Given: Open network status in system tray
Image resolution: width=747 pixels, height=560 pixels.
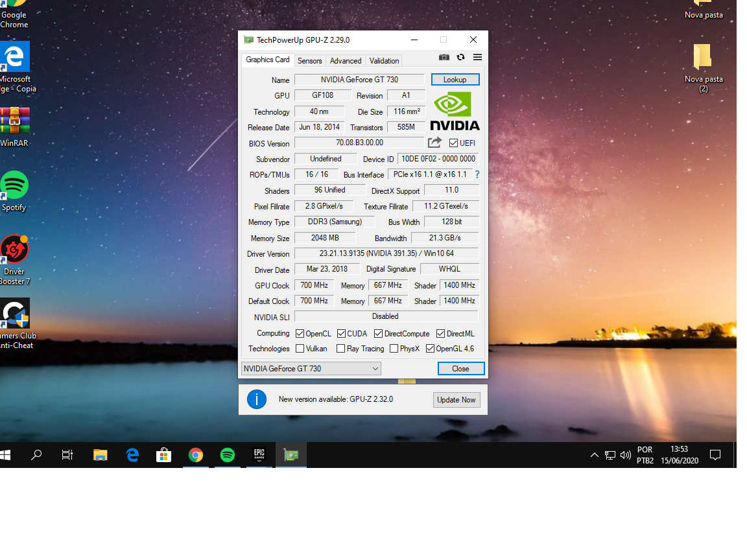Looking at the screenshot, I should [x=610, y=455].
